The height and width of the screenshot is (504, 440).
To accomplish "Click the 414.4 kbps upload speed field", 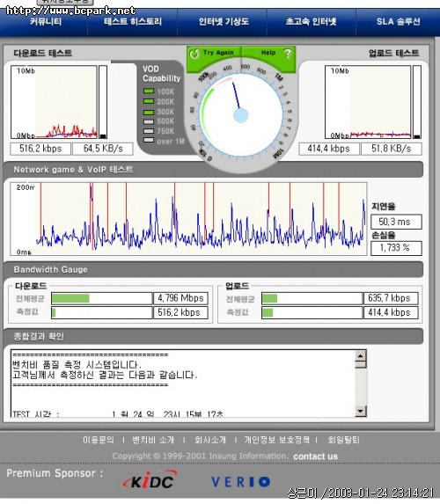I will pyautogui.click(x=329, y=149).
